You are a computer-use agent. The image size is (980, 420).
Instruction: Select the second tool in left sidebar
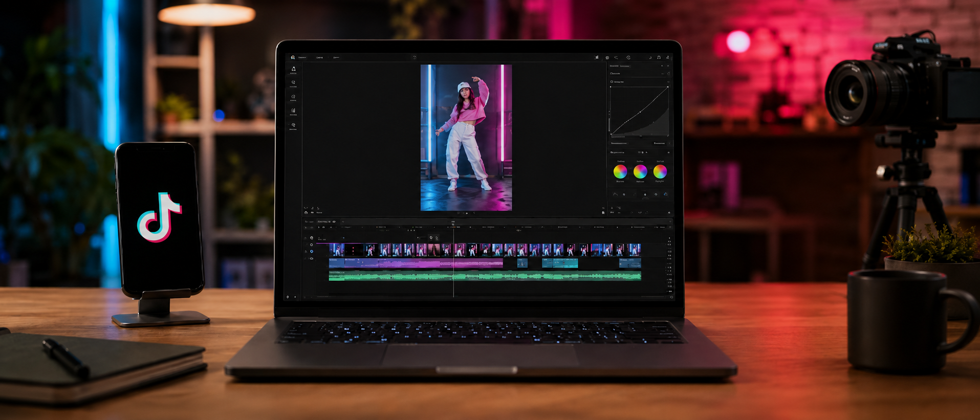[x=293, y=83]
